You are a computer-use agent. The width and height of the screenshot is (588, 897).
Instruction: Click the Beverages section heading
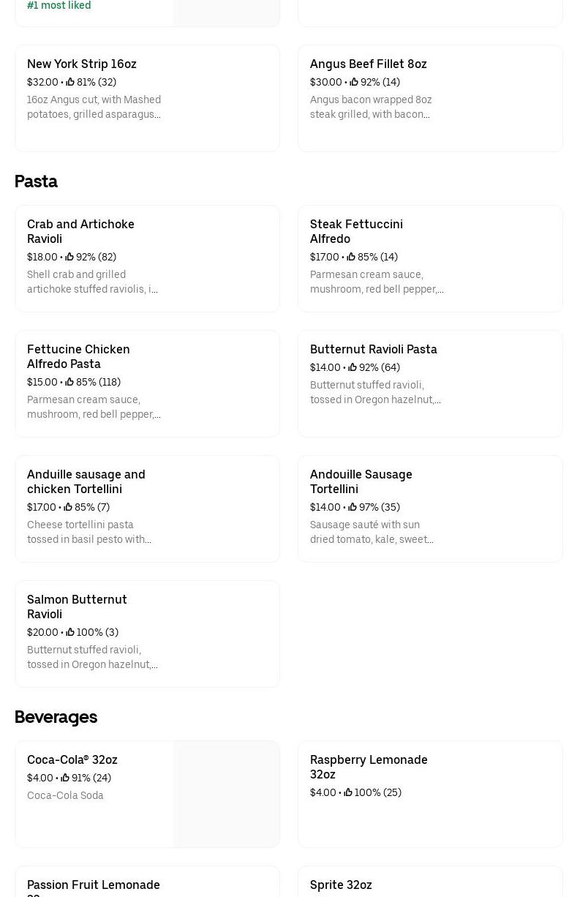click(56, 717)
